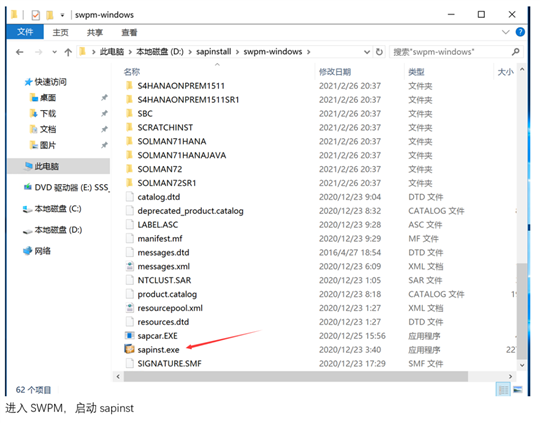
Task: Expand chevron after sapinstall in path
Action: pos(237,52)
